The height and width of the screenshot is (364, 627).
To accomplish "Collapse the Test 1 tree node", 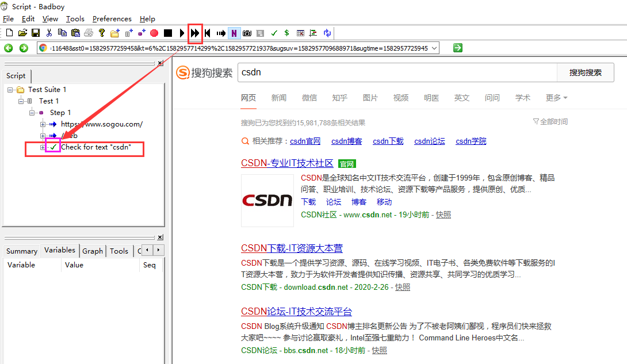I will pos(21,101).
